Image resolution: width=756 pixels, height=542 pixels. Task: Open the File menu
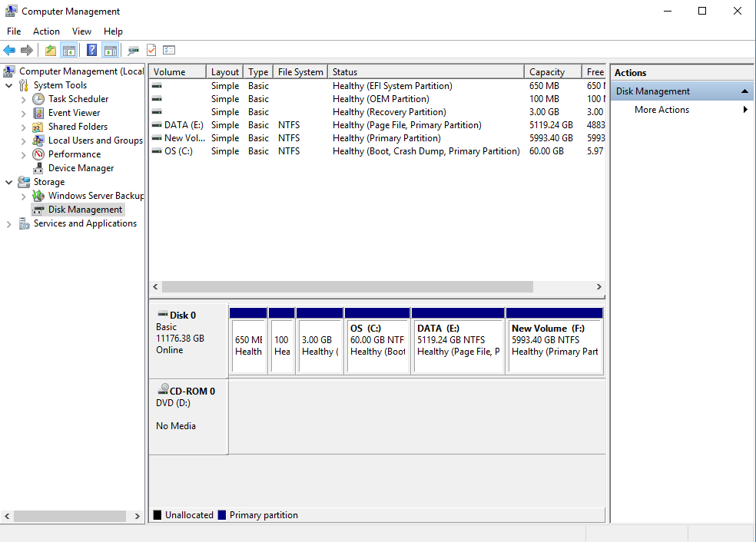coord(14,31)
